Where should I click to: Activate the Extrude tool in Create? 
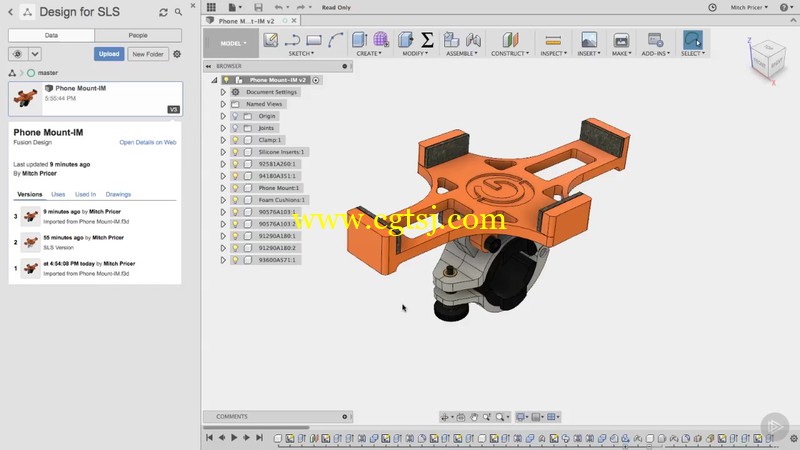click(x=359, y=40)
